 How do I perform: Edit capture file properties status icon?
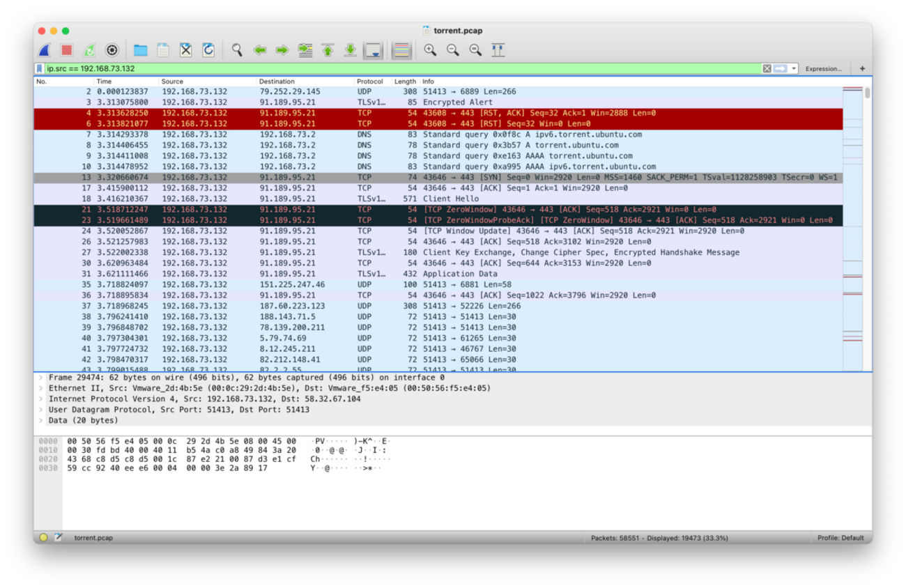click(x=59, y=538)
